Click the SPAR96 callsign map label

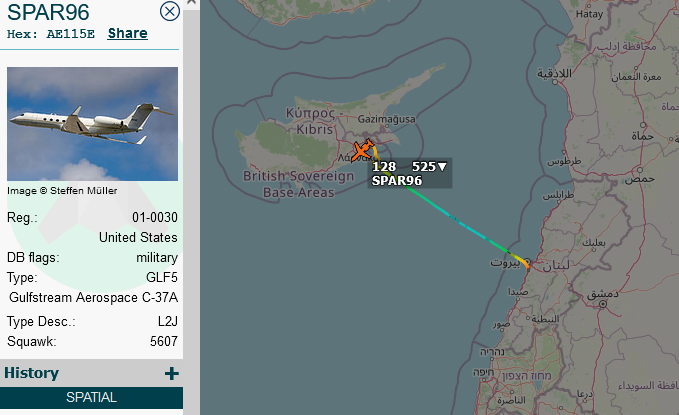397,180
